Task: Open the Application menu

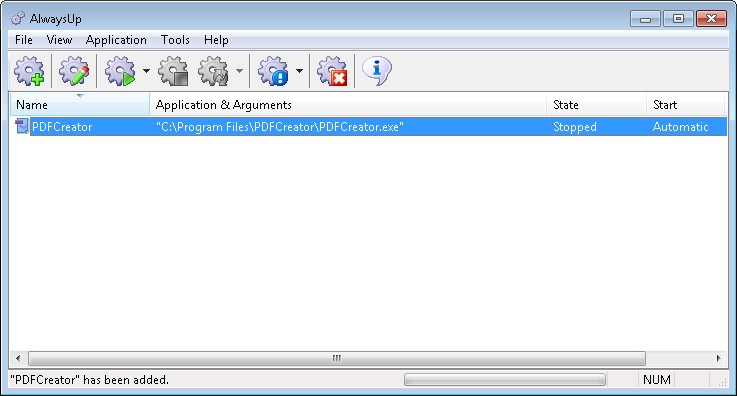Action: point(116,40)
